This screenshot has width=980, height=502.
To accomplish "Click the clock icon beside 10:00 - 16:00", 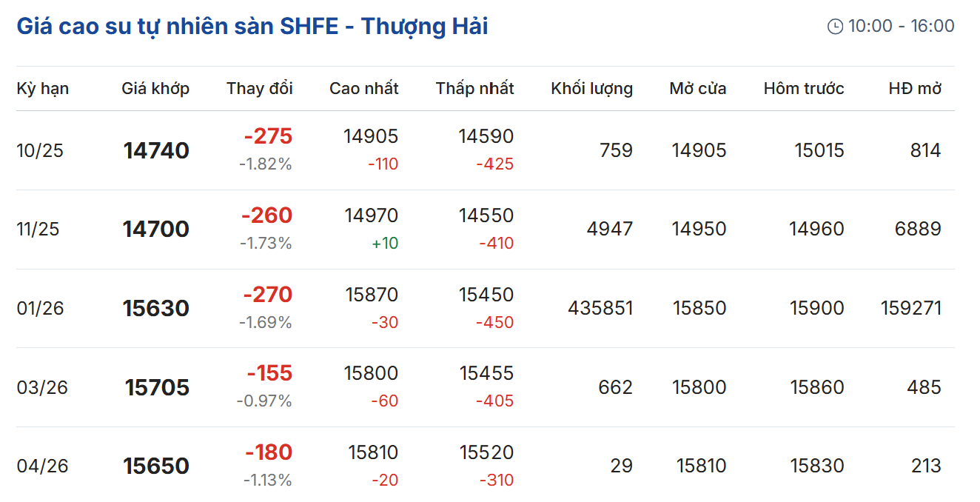I will click(x=835, y=27).
